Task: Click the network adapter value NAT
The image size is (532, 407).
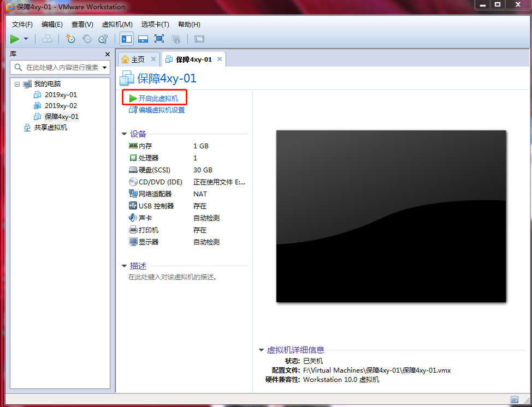Action: coord(200,194)
